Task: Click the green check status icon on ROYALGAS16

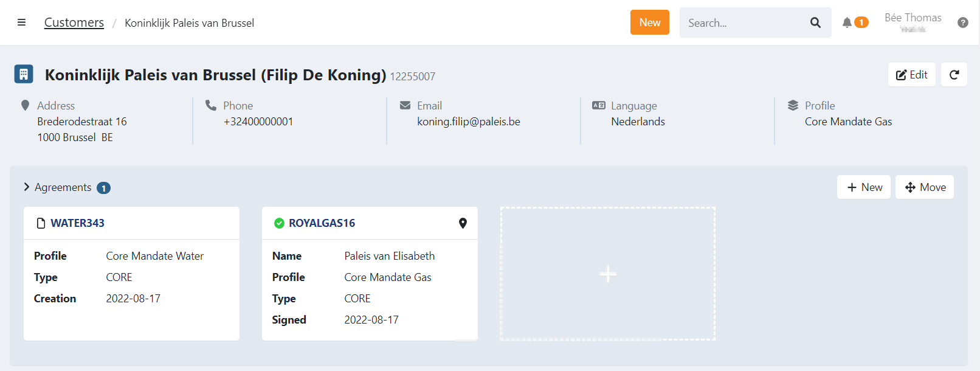Action: pyautogui.click(x=279, y=223)
